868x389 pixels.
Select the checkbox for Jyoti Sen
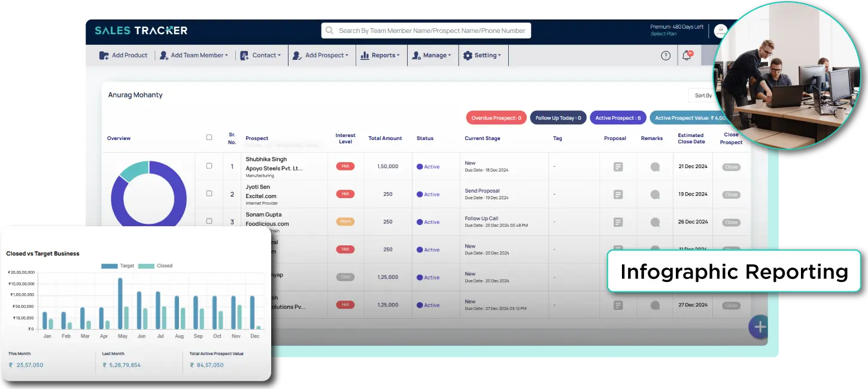pyautogui.click(x=209, y=193)
